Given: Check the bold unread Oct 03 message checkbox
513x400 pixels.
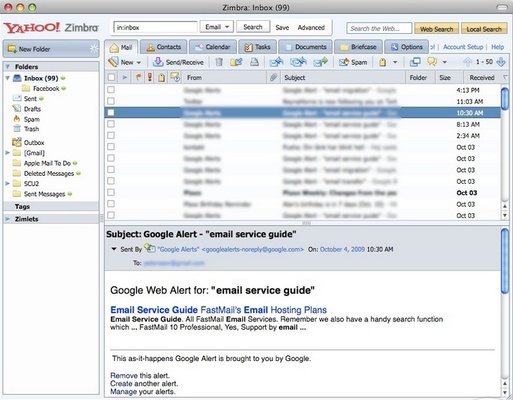Looking at the screenshot, I should pyautogui.click(x=111, y=192).
